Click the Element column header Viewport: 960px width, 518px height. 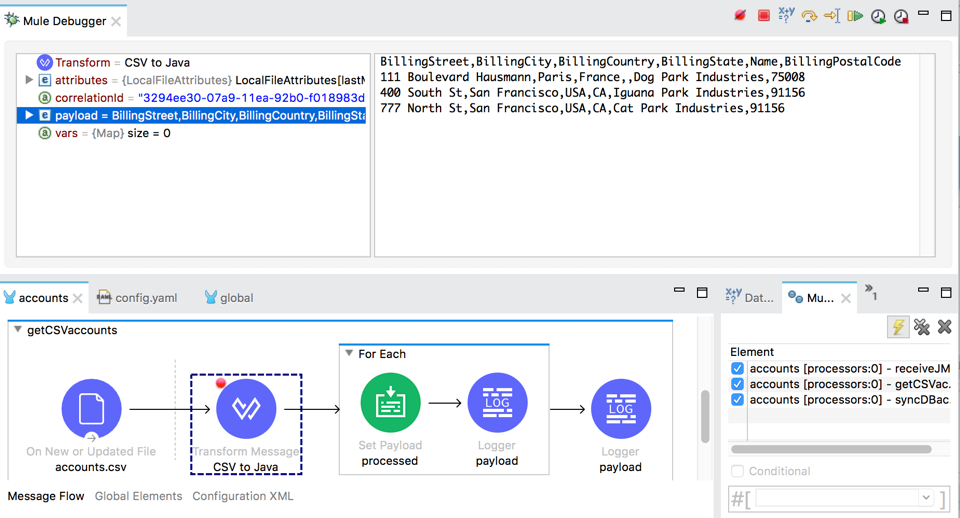(752, 352)
